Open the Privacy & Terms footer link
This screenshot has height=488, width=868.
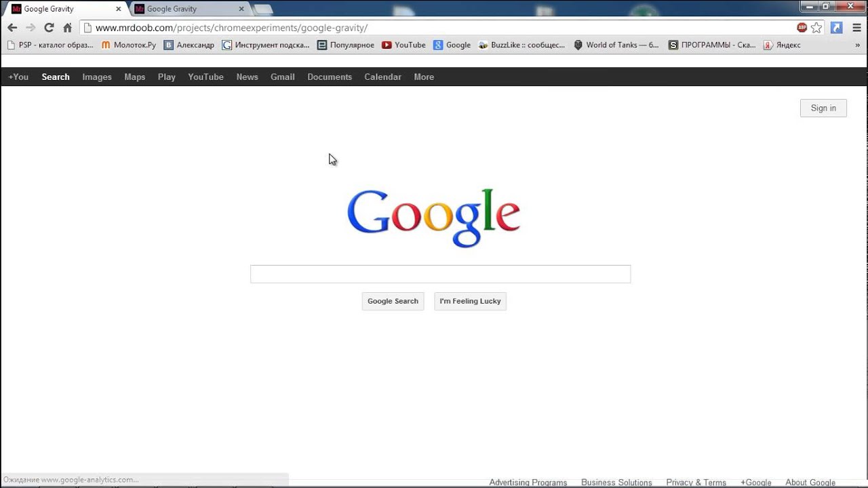click(x=696, y=483)
